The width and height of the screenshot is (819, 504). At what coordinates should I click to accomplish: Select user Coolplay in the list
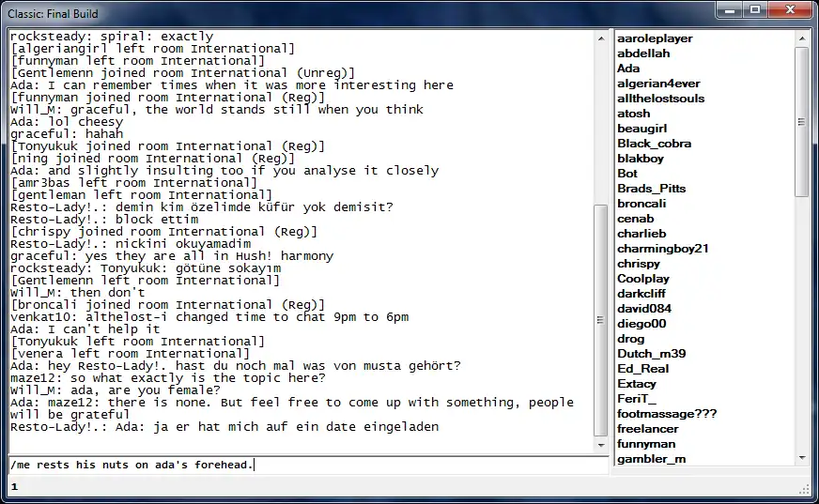tap(643, 279)
